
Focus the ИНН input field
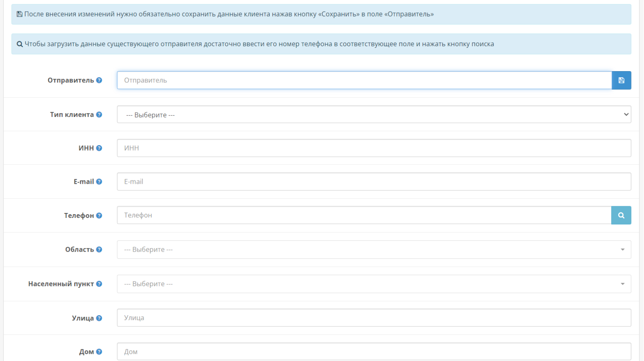[374, 148]
